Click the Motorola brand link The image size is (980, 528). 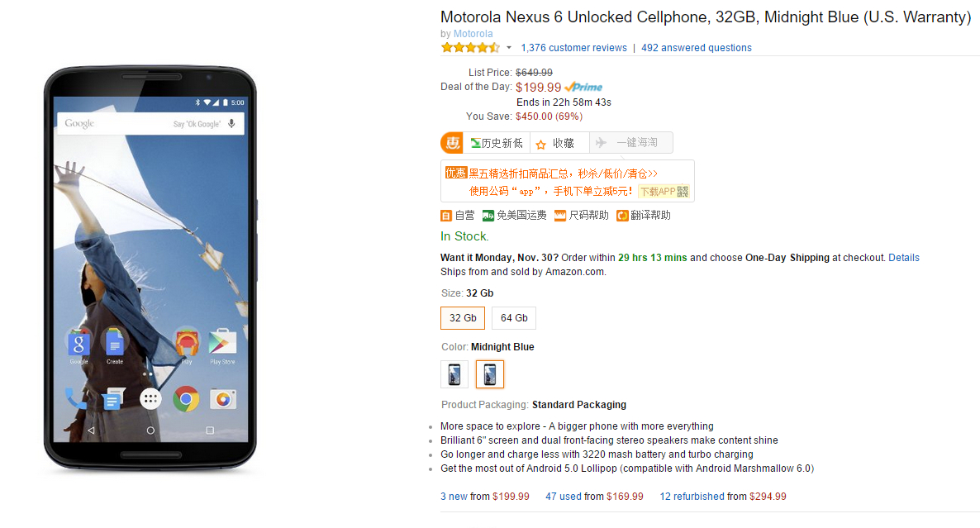(x=473, y=34)
